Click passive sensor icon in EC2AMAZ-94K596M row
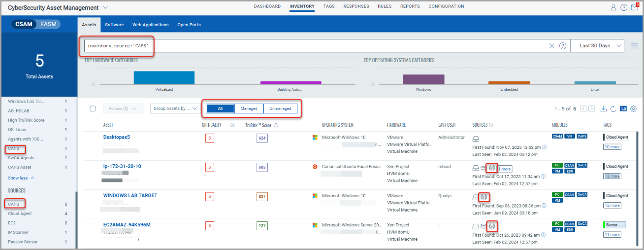Image resolution: width=644 pixels, height=250 pixels. [x=491, y=226]
